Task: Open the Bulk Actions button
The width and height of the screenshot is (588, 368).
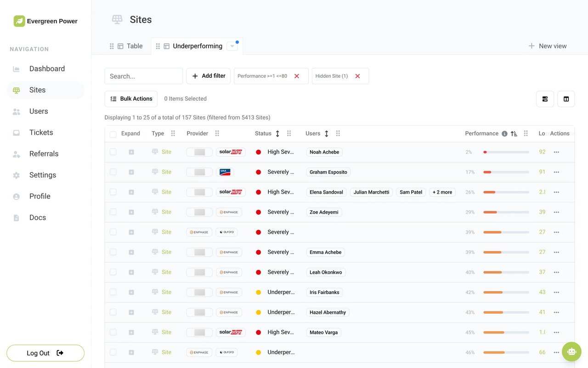Action: (131, 99)
